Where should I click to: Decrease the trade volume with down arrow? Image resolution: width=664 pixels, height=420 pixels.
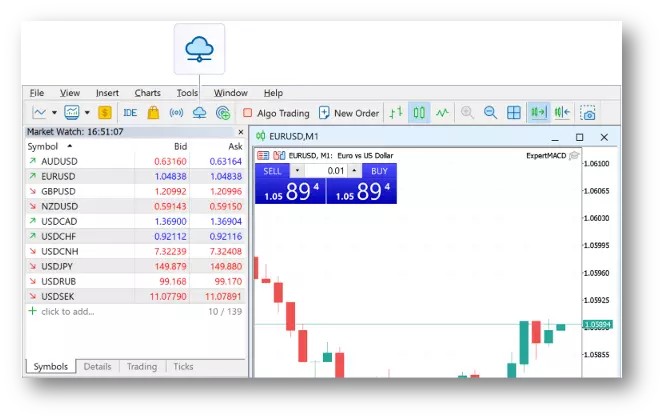click(x=297, y=171)
